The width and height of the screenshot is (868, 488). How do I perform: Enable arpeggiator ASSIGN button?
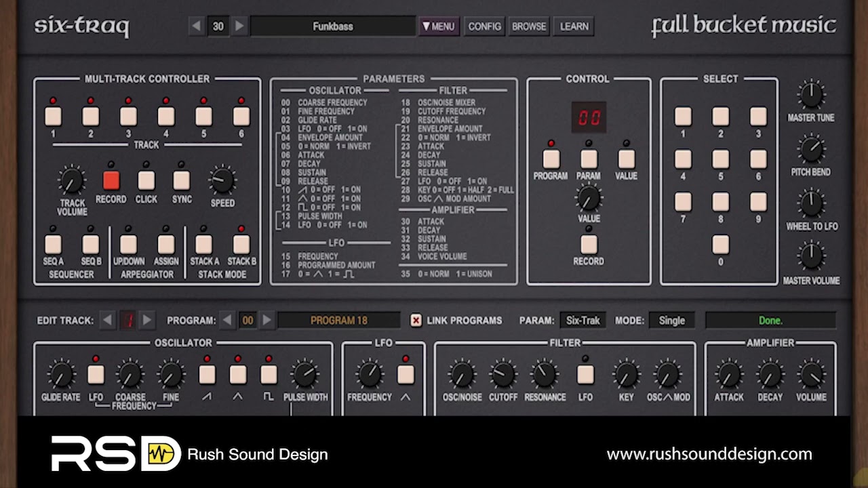(166, 244)
